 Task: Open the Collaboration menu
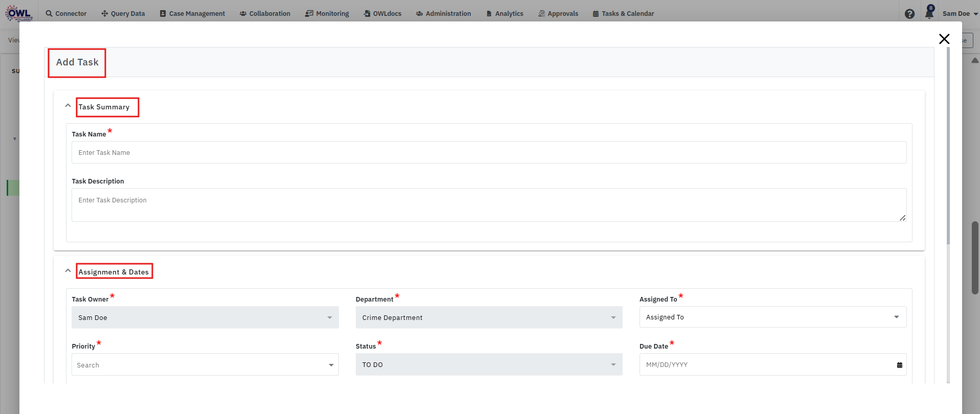(x=265, y=13)
